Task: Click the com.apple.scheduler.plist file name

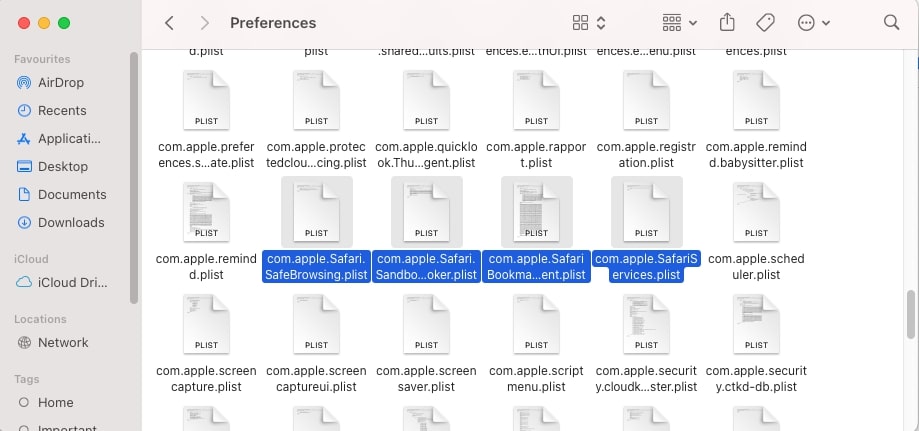Action: click(756, 267)
